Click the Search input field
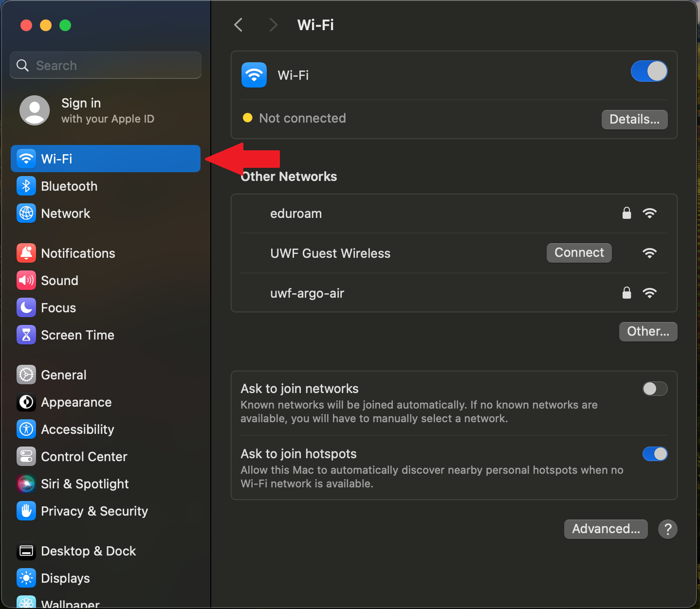 point(106,65)
